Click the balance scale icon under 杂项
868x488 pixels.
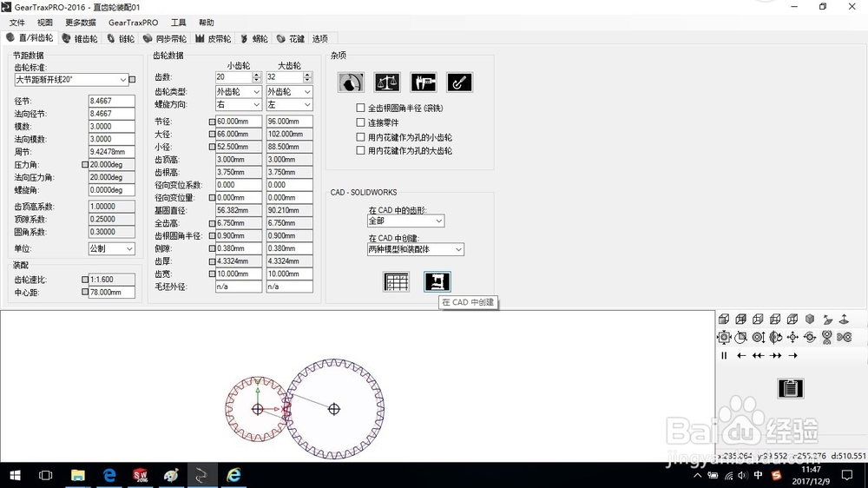(x=387, y=82)
